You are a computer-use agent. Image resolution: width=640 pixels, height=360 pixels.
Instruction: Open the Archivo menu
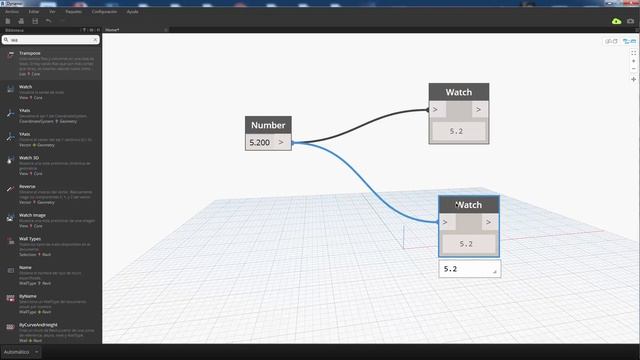pyautogui.click(x=12, y=12)
